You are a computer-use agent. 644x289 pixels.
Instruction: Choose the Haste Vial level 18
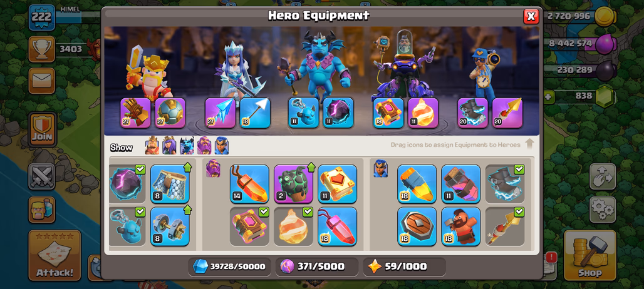click(x=417, y=184)
